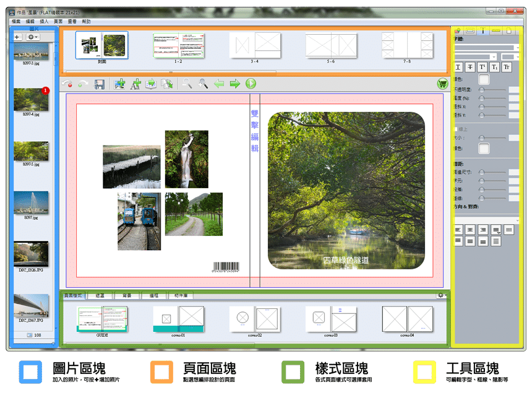Click the outline color swatch
The width and height of the screenshot is (532, 400).
[x=484, y=149]
